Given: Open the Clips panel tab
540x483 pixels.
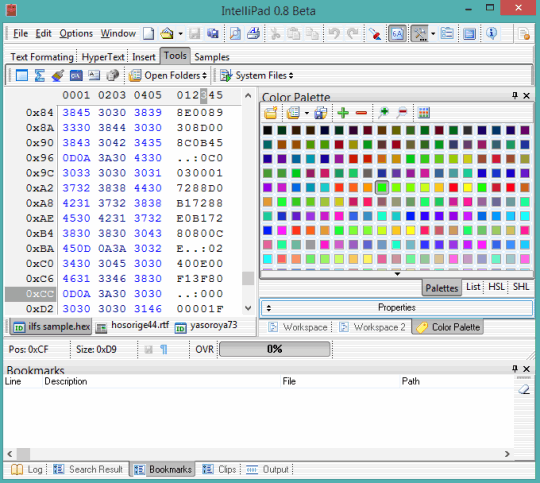Looking at the screenshot, I should click(x=219, y=469).
